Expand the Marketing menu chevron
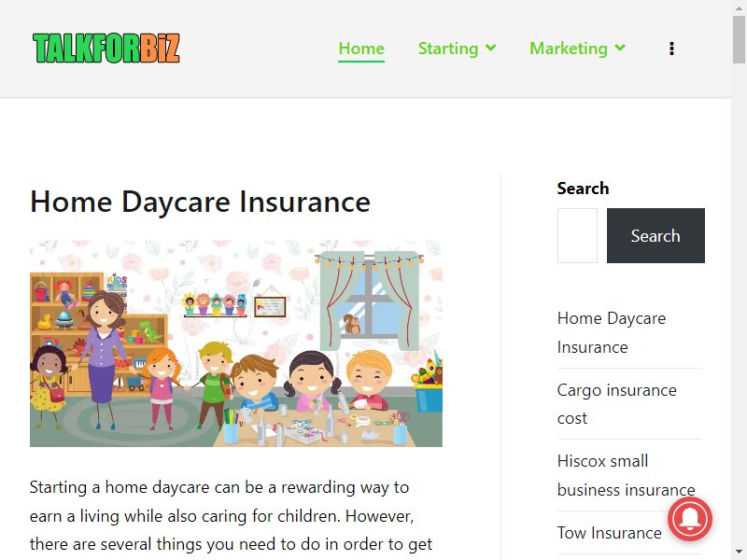 [620, 48]
